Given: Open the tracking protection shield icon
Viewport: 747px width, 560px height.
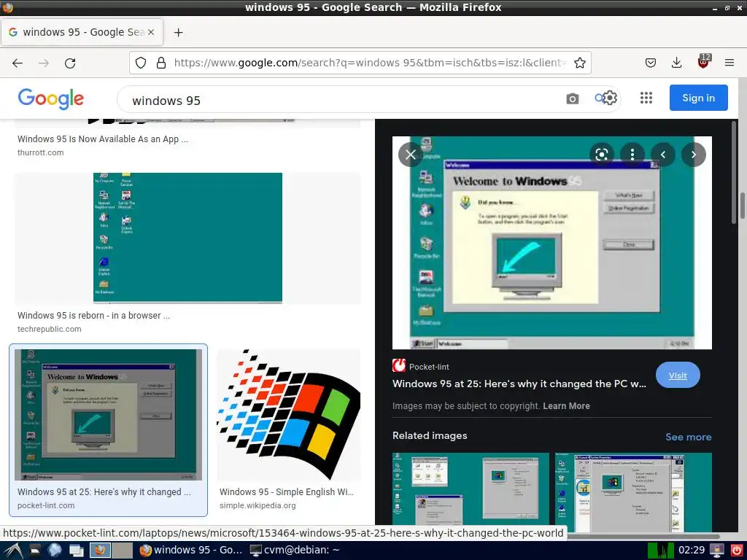Looking at the screenshot, I should pos(141,63).
